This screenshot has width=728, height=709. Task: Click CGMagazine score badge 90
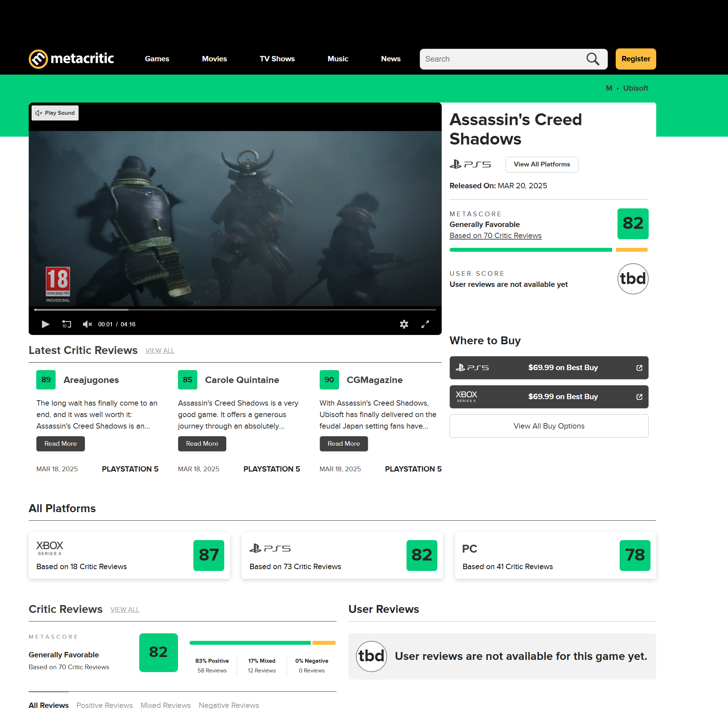tap(329, 380)
